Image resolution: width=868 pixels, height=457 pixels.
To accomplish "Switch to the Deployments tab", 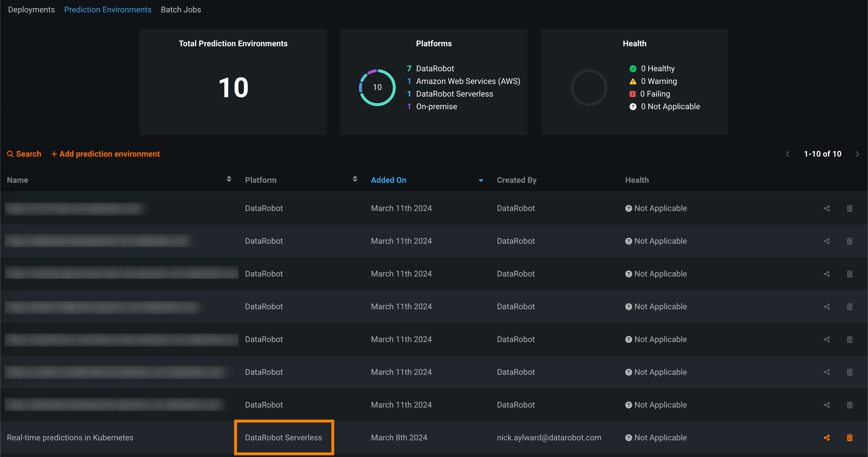I will [31, 9].
